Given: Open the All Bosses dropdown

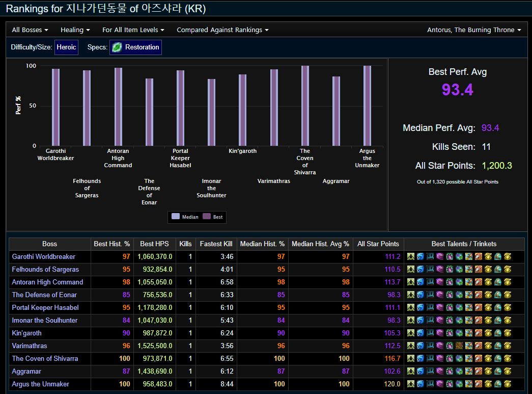Looking at the screenshot, I should 30,30.
